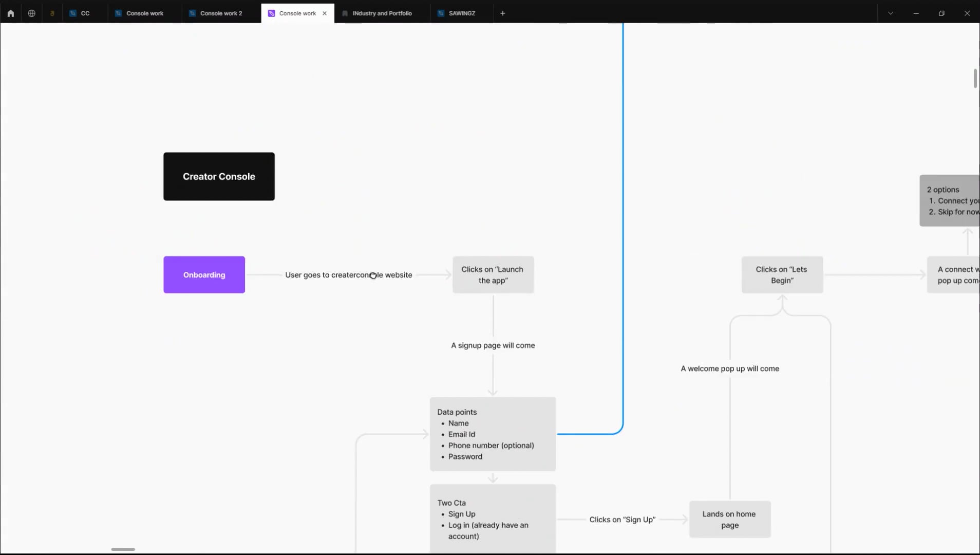Click the vertical scrollbar on the right

(x=975, y=78)
